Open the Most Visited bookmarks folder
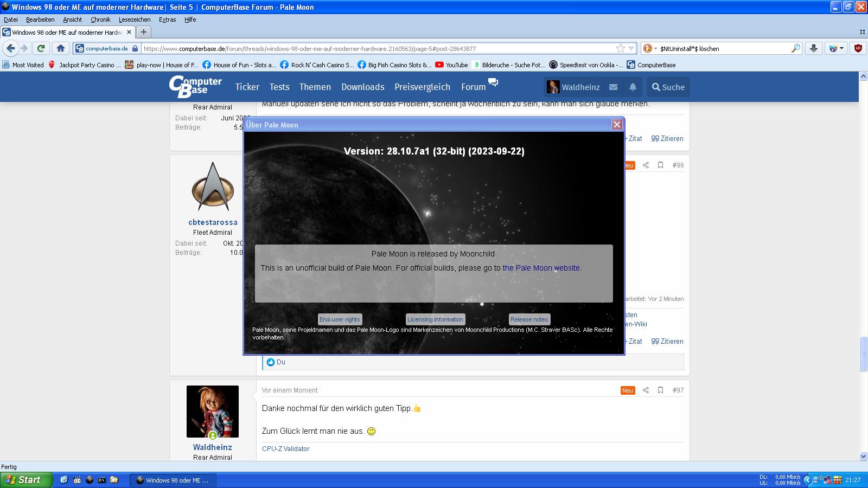868x488 pixels. [x=23, y=65]
